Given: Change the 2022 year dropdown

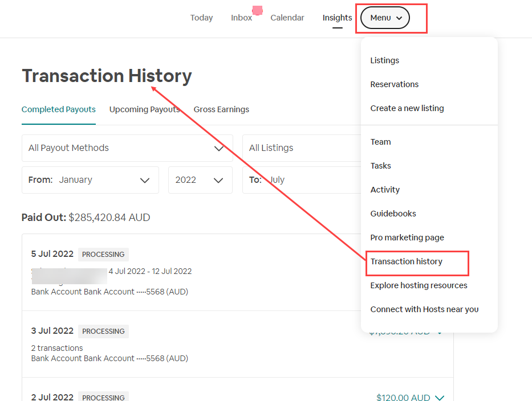Looking at the screenshot, I should 200,180.
